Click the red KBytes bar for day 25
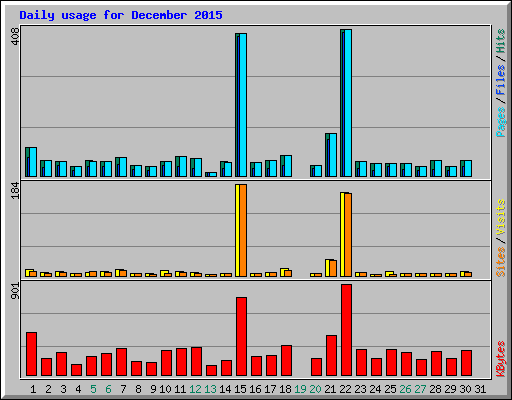Image resolution: width=512 pixels, height=400 pixels. (391, 363)
